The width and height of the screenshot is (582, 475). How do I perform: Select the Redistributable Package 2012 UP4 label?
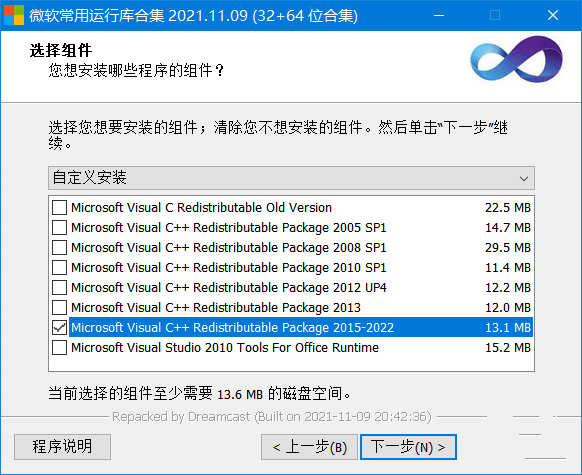click(x=229, y=288)
